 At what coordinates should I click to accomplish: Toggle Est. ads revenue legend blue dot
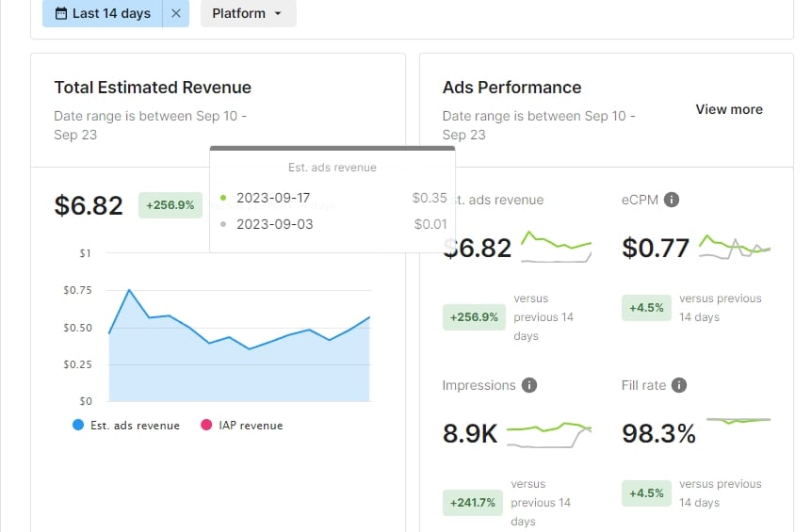(78, 425)
